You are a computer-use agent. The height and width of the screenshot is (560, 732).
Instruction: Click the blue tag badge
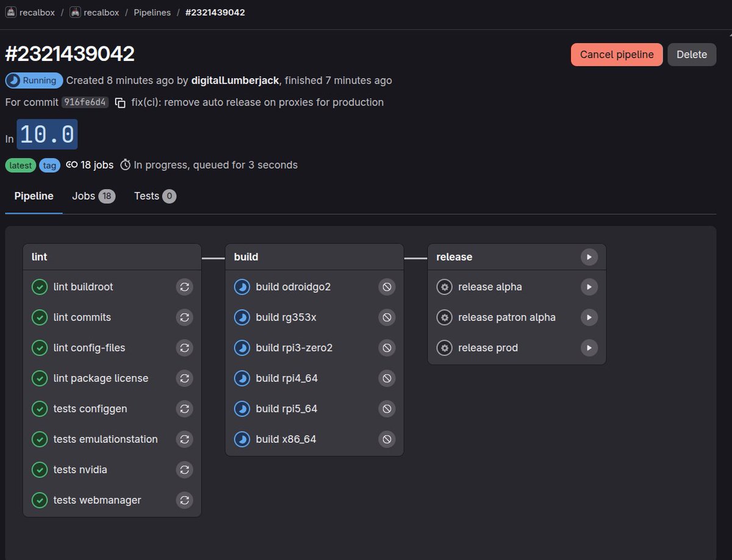pos(50,165)
